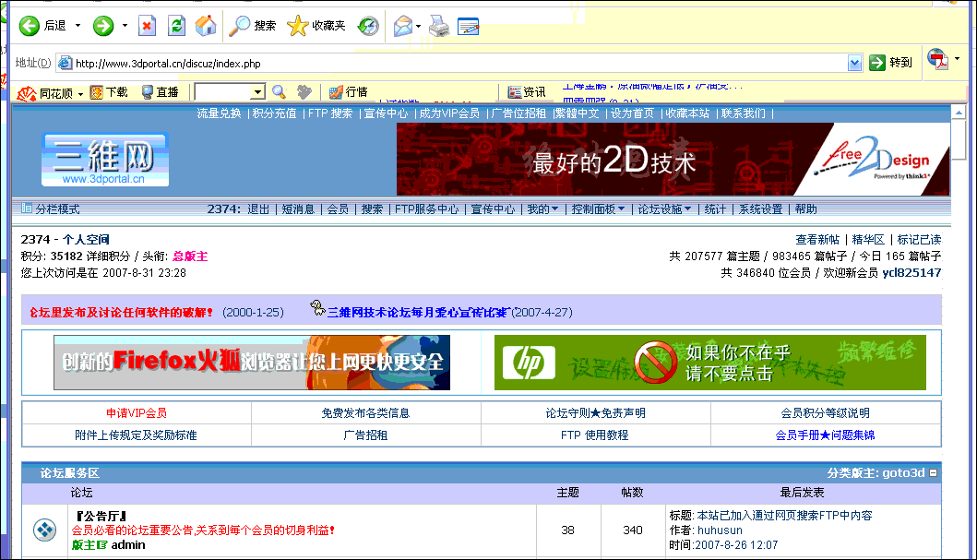Click the page scrollbar up arrow
The height and width of the screenshot is (560, 977).
point(959,113)
